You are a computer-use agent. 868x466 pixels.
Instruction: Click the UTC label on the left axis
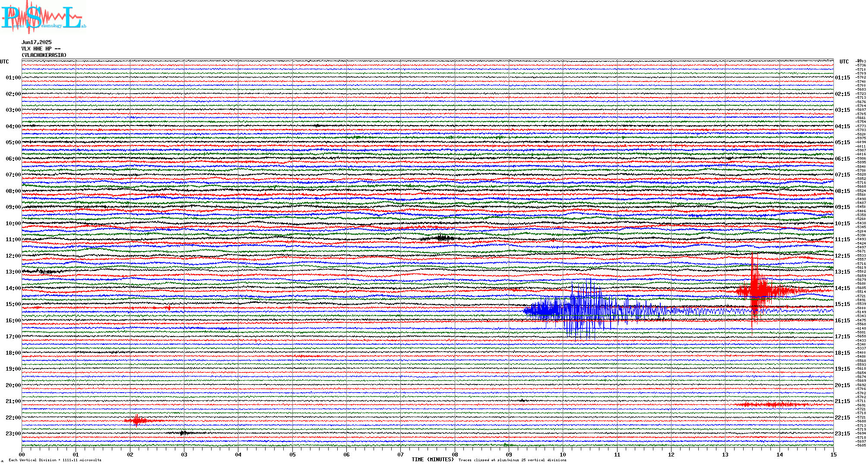coord(4,62)
